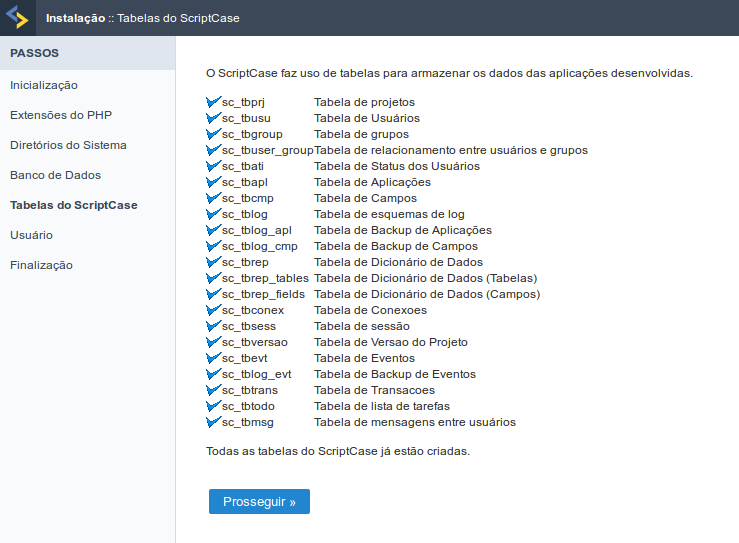Open the Inicialização step

click(x=44, y=85)
